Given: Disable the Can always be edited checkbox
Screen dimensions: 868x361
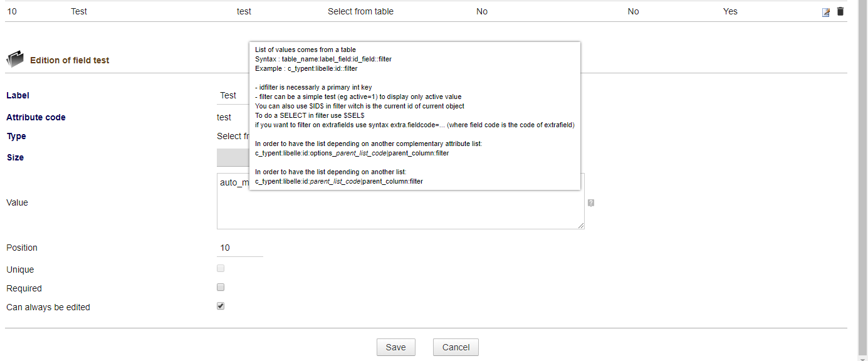Looking at the screenshot, I should (220, 306).
